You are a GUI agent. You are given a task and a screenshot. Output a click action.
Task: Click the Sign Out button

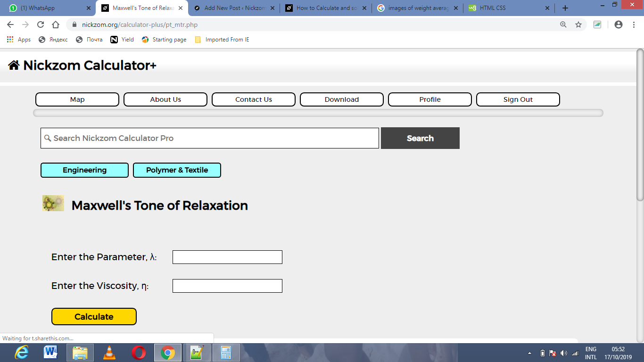click(x=518, y=99)
